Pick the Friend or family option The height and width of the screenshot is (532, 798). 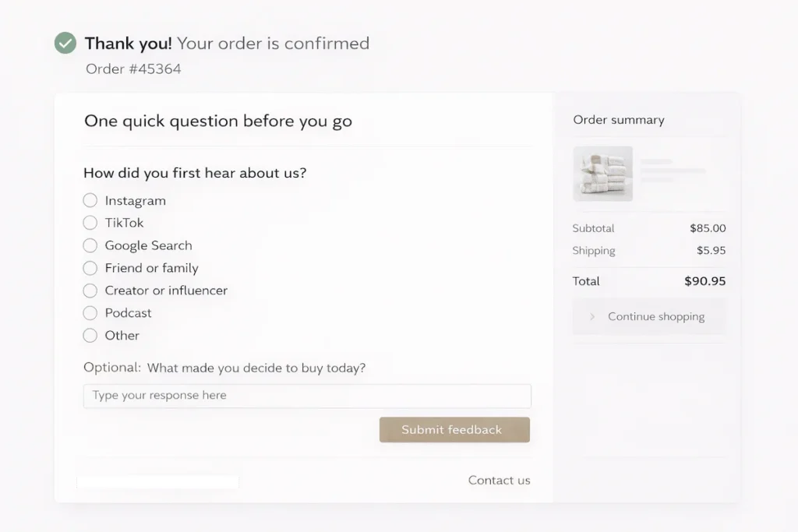tap(90, 268)
